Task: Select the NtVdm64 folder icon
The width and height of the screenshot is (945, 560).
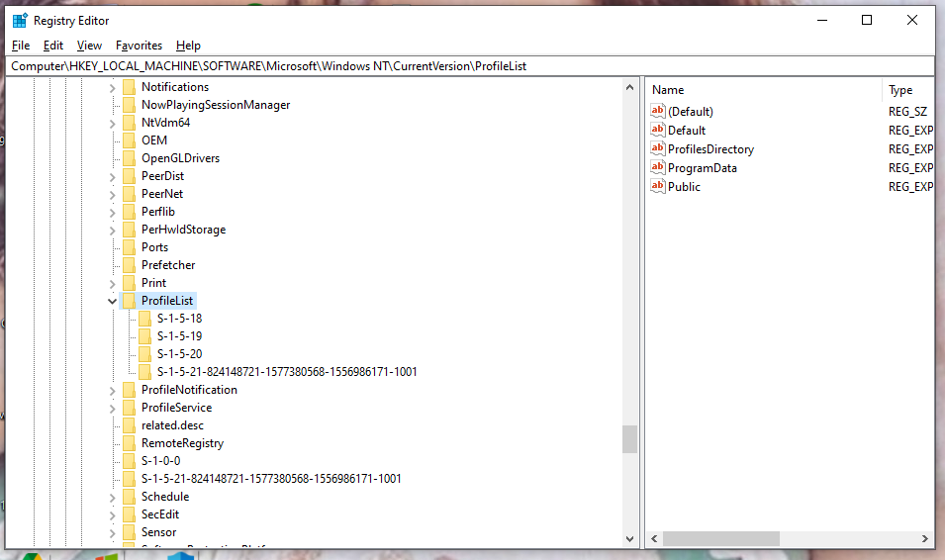Action: click(x=129, y=123)
